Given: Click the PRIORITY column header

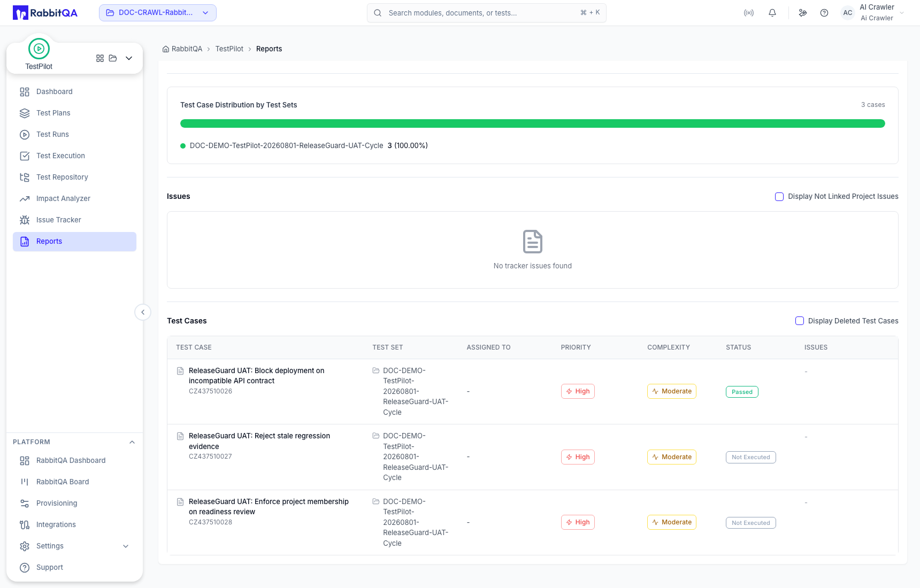Looking at the screenshot, I should pos(576,347).
